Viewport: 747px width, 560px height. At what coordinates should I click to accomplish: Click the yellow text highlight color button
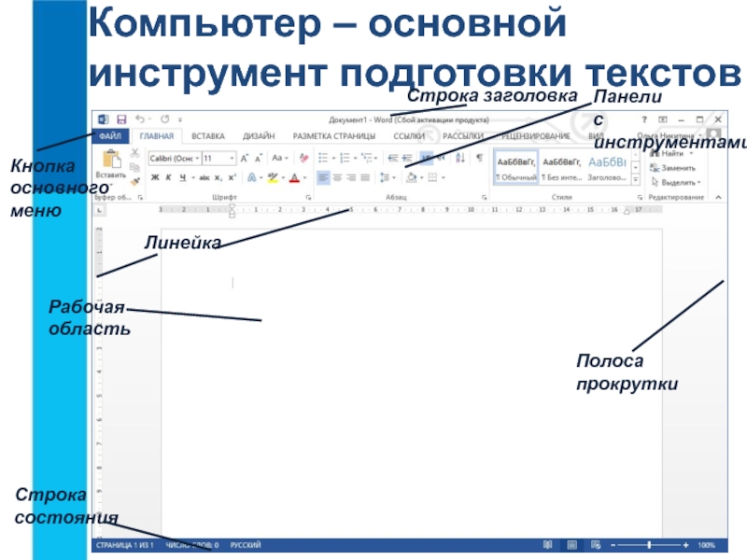(x=273, y=177)
